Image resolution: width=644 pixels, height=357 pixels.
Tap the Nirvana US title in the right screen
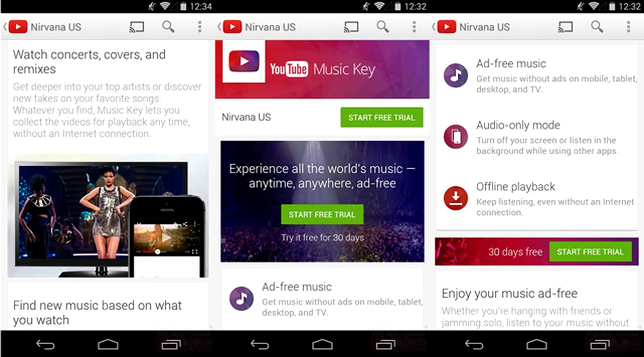(x=485, y=27)
